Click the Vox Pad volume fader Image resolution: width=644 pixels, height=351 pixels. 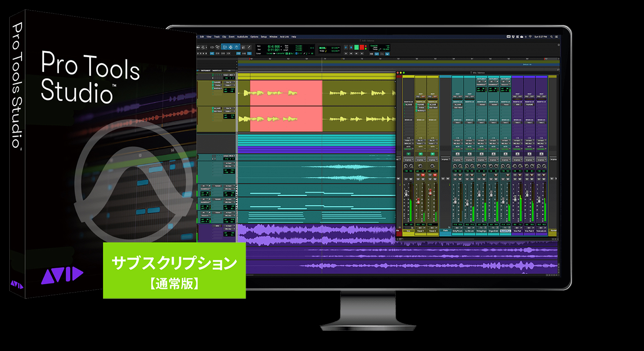[515, 199]
